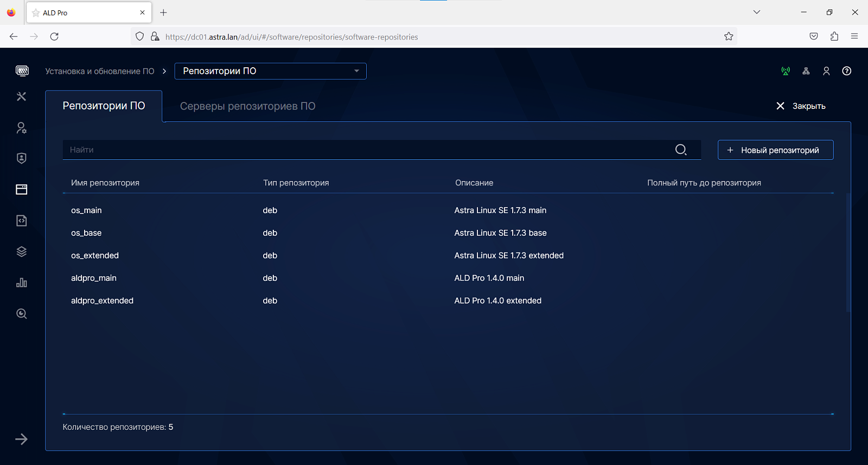Open the user profile icon
The image size is (868, 465).
pyautogui.click(x=826, y=71)
